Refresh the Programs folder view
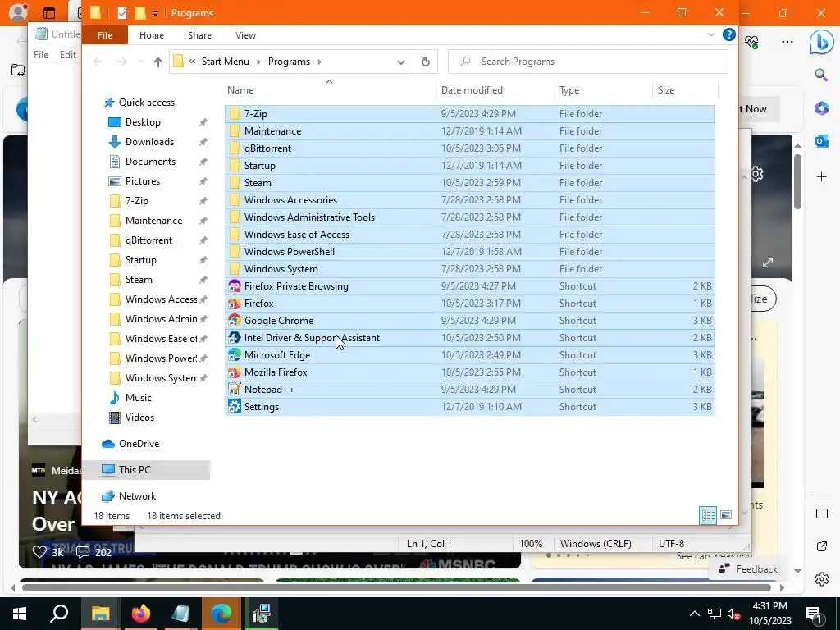The width and height of the screenshot is (840, 630). pos(426,62)
